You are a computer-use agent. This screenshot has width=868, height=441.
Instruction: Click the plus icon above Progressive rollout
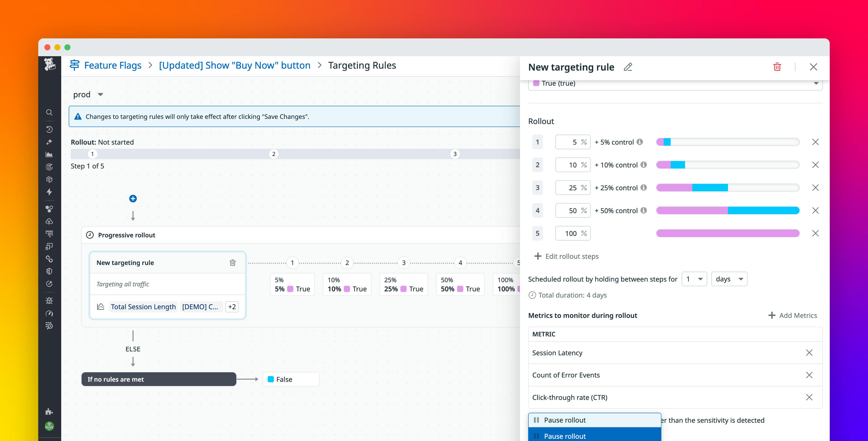tap(133, 199)
